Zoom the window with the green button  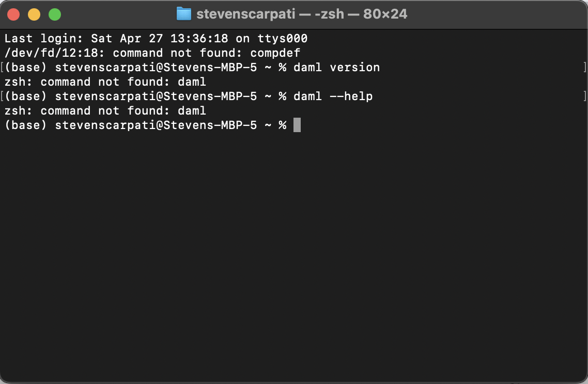[x=55, y=14]
